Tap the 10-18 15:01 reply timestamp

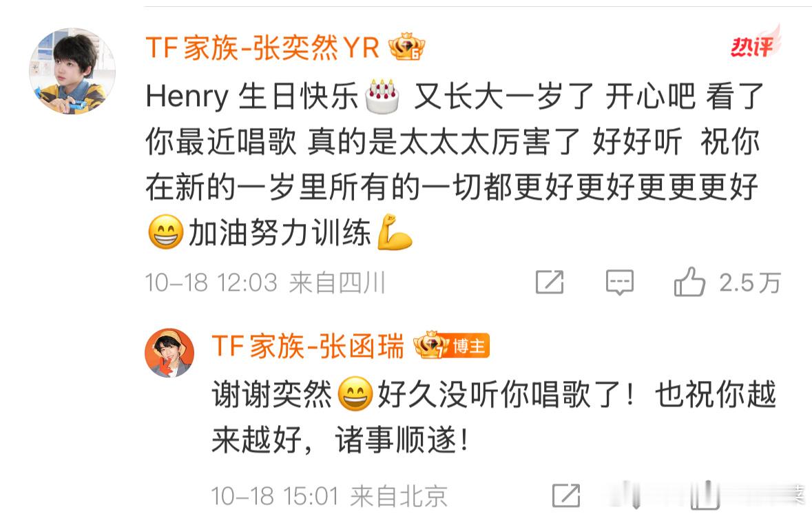pyautogui.click(x=275, y=496)
